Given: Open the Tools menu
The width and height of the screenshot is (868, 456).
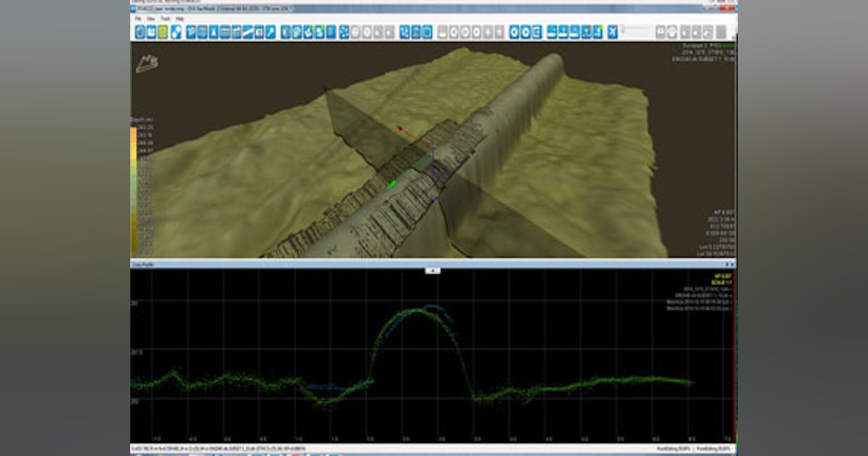Looking at the screenshot, I should [165, 18].
